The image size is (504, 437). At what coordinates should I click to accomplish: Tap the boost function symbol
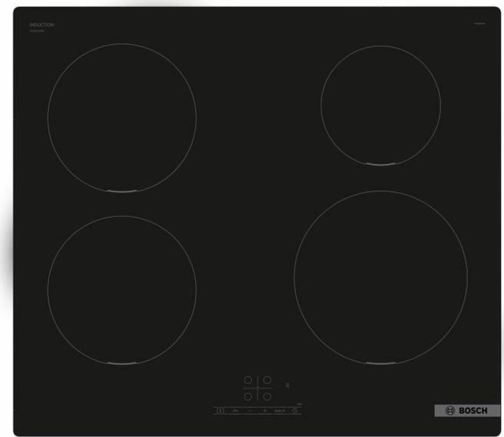280,410
